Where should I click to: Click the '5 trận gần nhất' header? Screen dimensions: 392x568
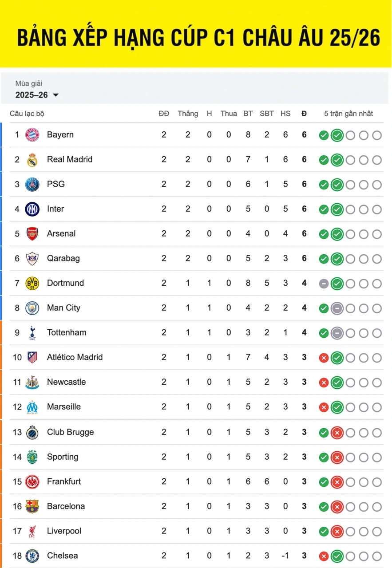pos(348,114)
